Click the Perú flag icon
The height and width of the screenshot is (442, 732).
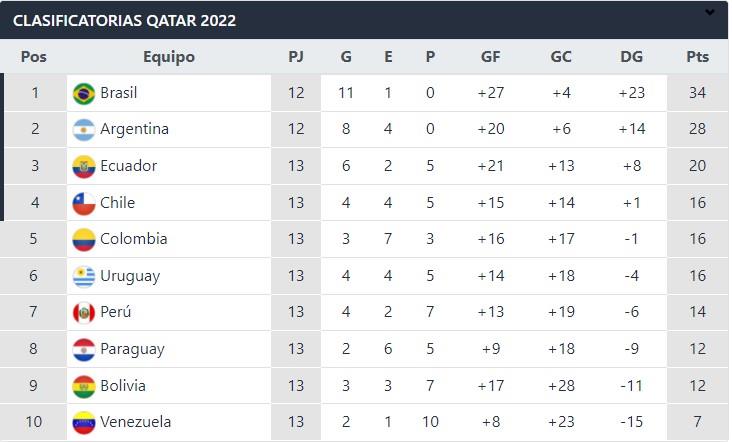point(84,313)
